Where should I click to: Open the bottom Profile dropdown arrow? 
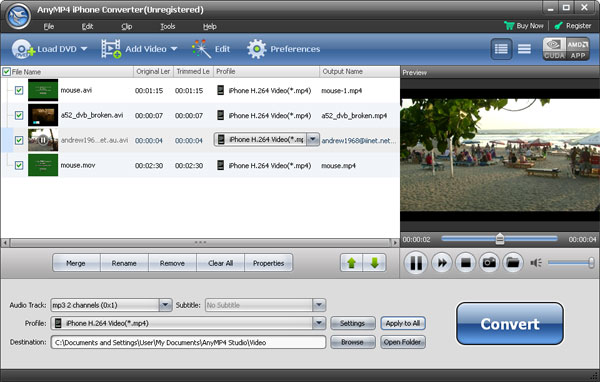319,323
